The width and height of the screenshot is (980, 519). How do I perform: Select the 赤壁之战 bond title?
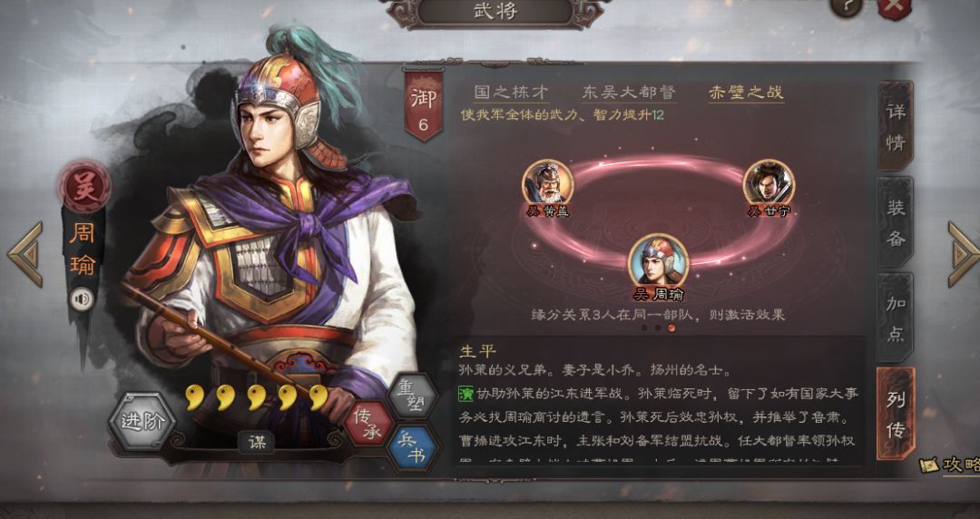(x=746, y=93)
